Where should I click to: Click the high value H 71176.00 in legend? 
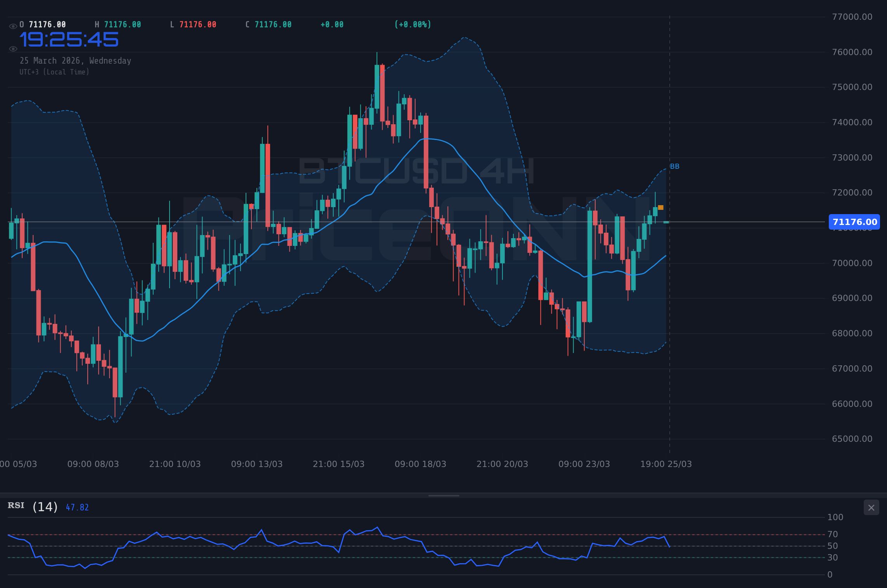coord(118,24)
